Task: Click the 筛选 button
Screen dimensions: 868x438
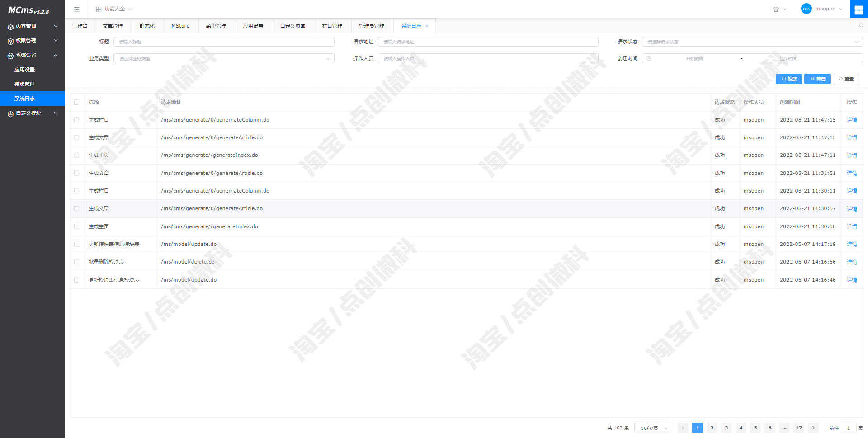Action: click(x=817, y=79)
